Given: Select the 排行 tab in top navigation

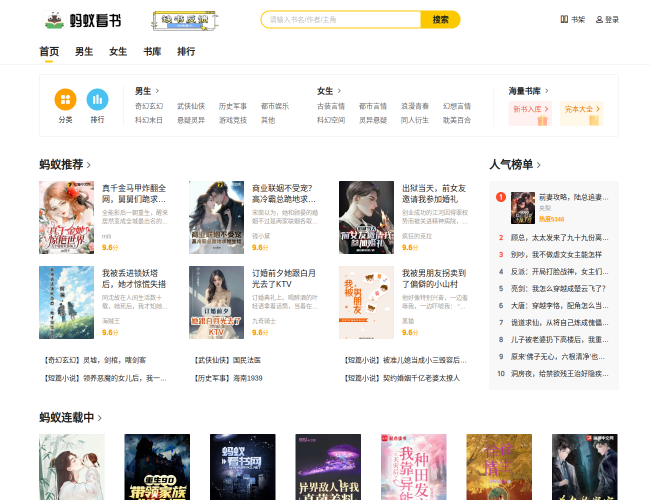Looking at the screenshot, I should [186, 51].
